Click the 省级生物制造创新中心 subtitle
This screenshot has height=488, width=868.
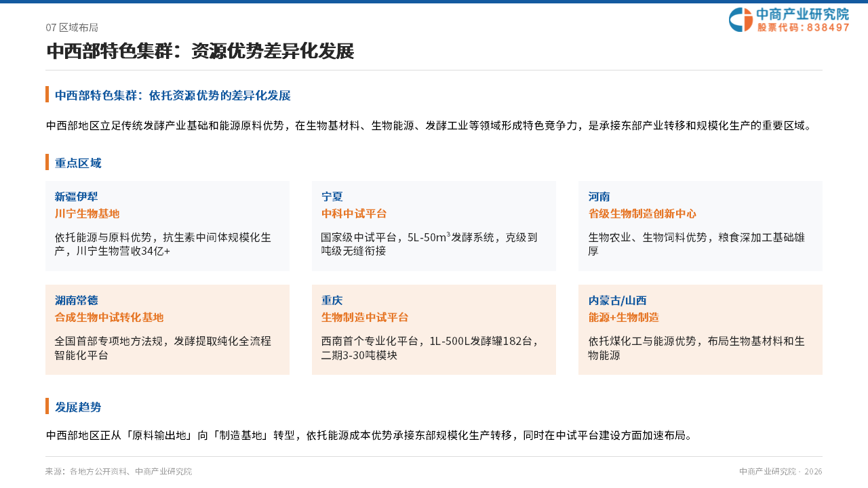[642, 213]
